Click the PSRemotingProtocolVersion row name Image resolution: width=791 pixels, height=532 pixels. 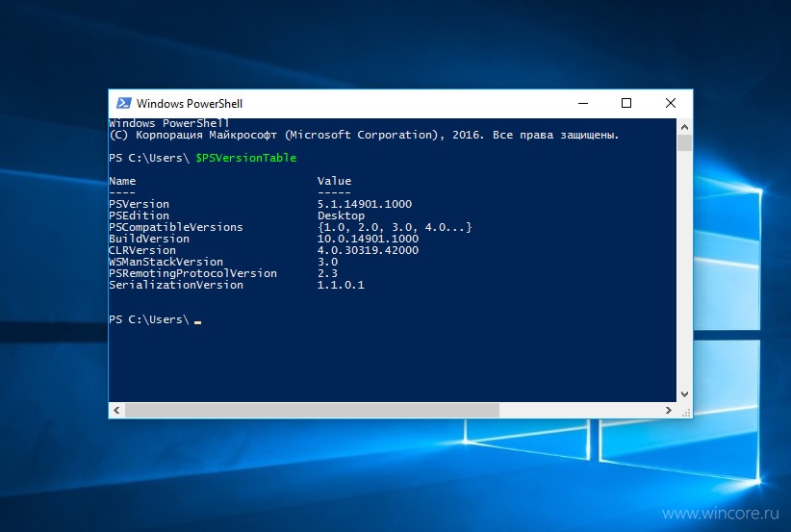click(x=193, y=274)
